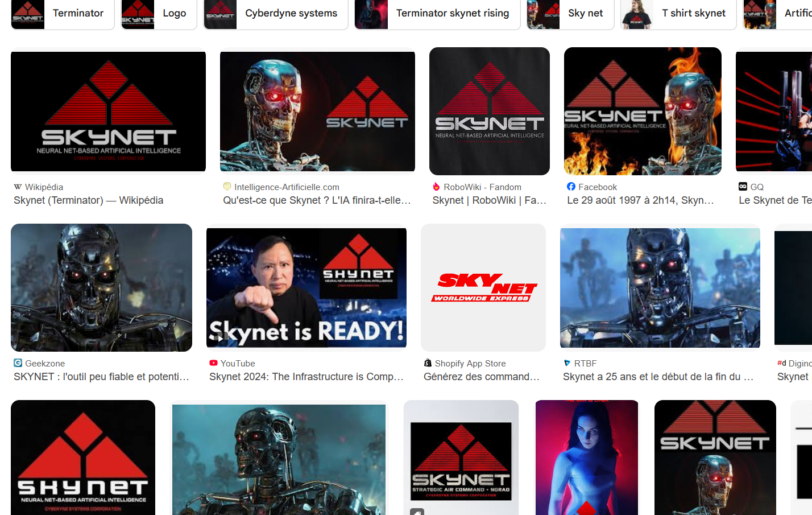
Task: Click the YouTube source name
Action: 238,364
